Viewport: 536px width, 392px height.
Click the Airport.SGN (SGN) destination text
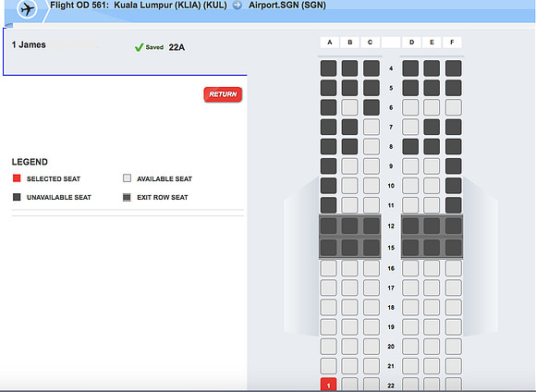point(287,6)
